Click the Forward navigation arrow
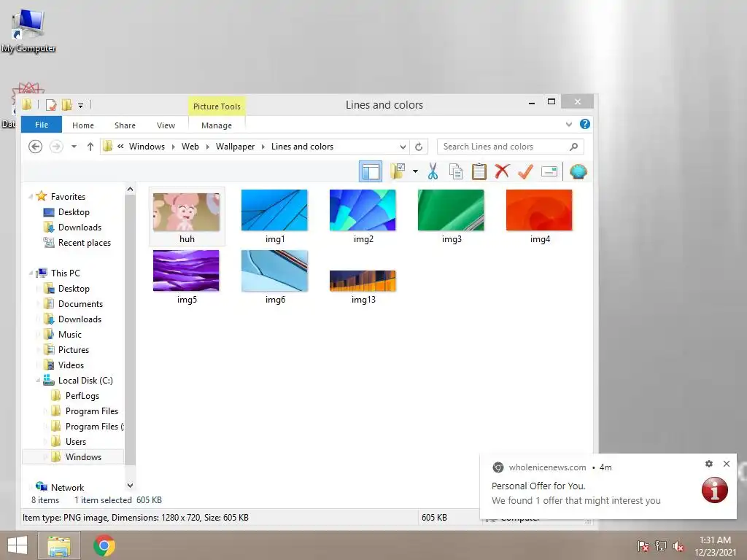The width and height of the screenshot is (747, 560). (x=56, y=147)
